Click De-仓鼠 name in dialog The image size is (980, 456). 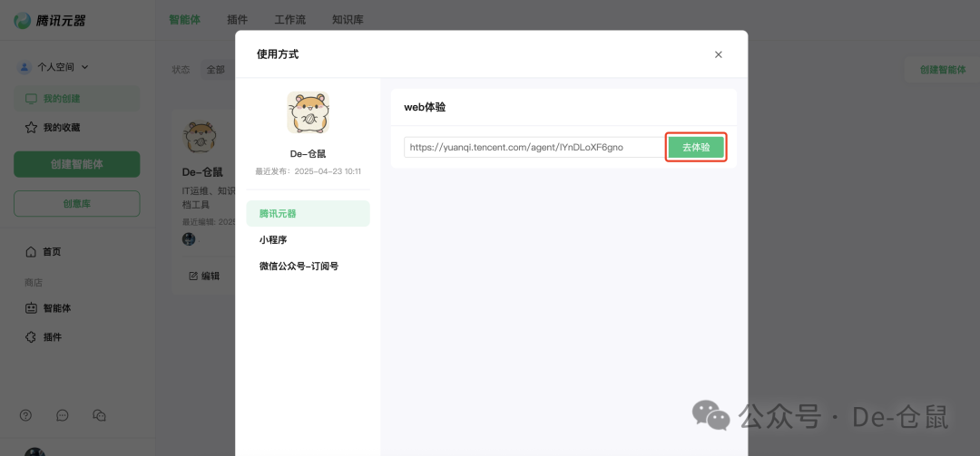(309, 154)
